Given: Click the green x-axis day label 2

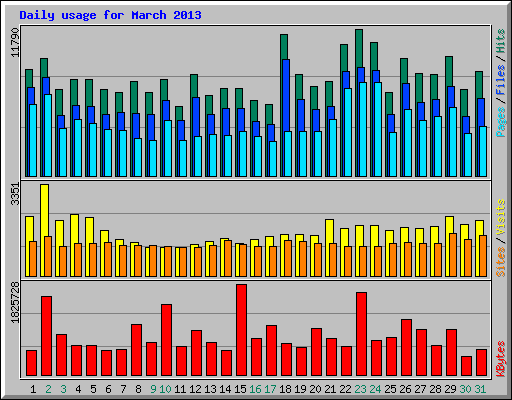Looking at the screenshot, I should coord(48,389).
